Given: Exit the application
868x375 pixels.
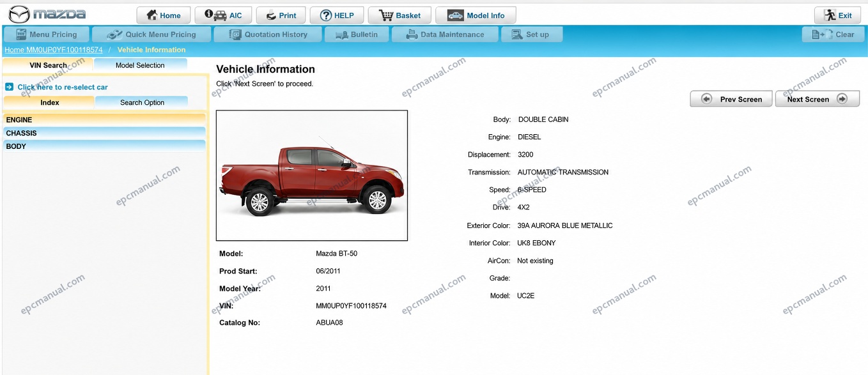Looking at the screenshot, I should [x=837, y=15].
